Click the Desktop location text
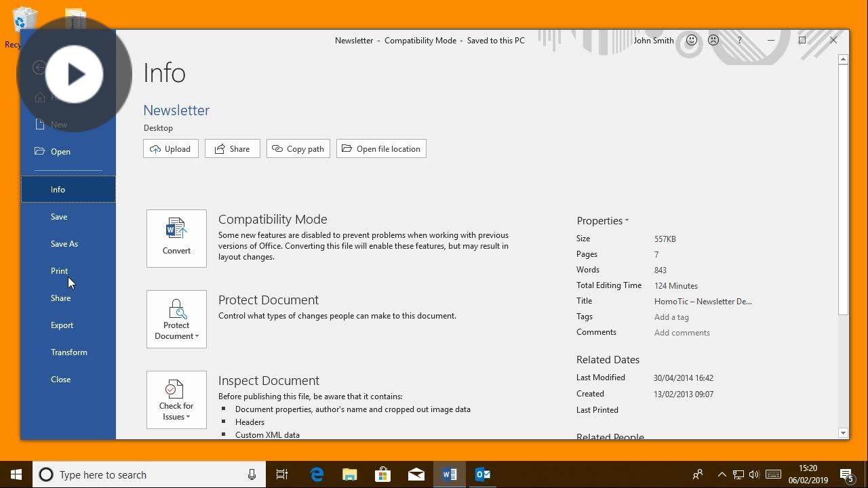 point(158,128)
